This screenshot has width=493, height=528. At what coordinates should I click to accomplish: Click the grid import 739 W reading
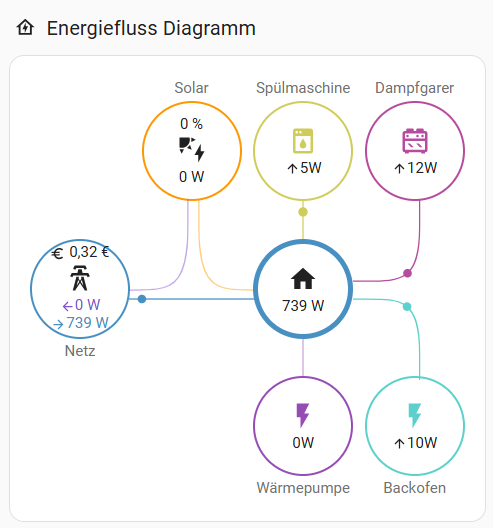point(87,323)
